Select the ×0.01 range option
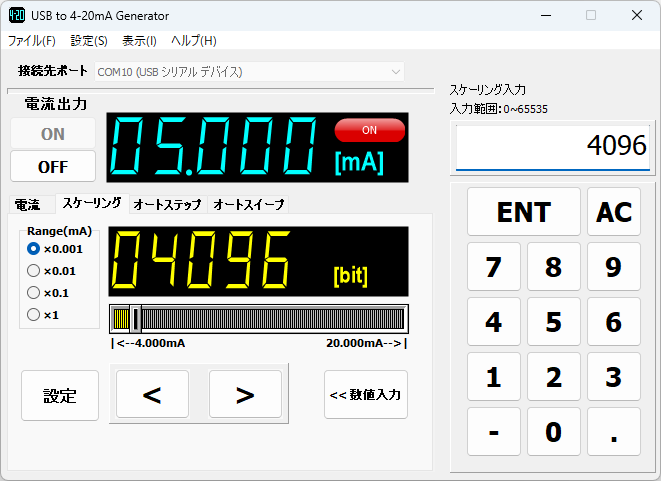Image resolution: width=661 pixels, height=481 pixels. pos(34,270)
